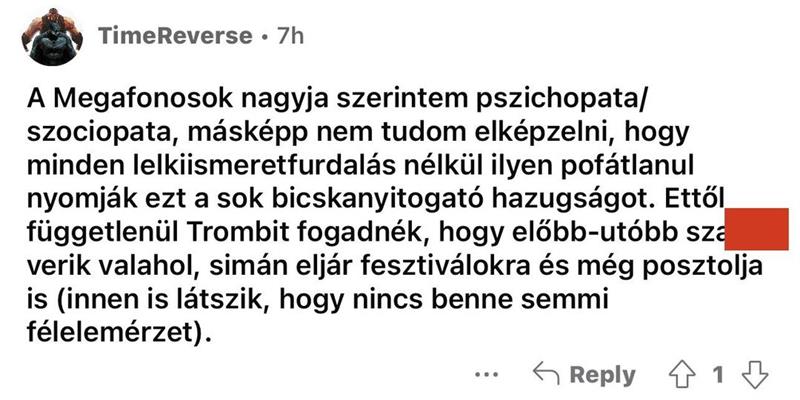Open the three-dot more options menu
Viewport: 800px width, 400px height.
click(x=487, y=376)
